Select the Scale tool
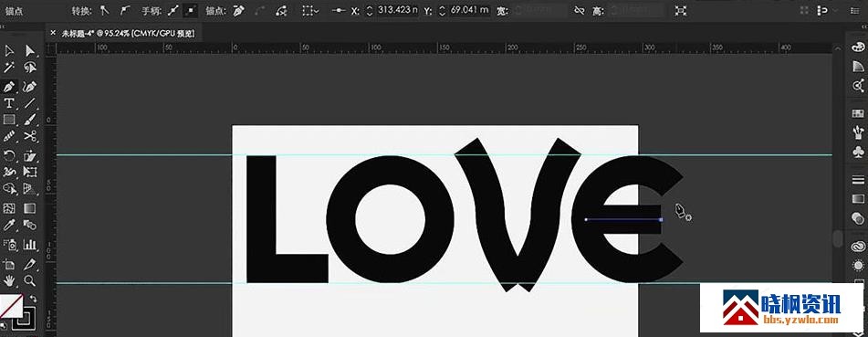 (30, 155)
